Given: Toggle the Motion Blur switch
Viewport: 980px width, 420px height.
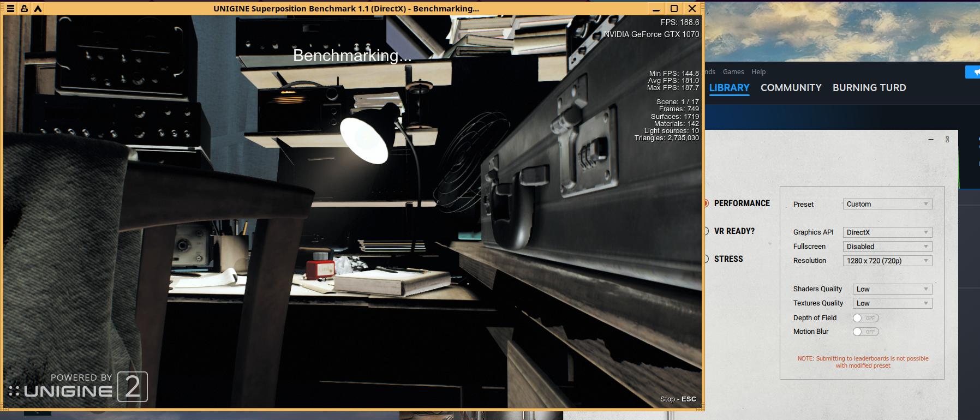Looking at the screenshot, I should [866, 332].
